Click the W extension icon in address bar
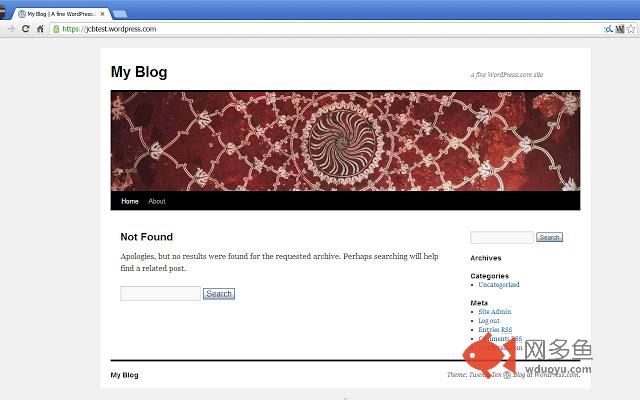640x400 pixels. pyautogui.click(x=620, y=29)
